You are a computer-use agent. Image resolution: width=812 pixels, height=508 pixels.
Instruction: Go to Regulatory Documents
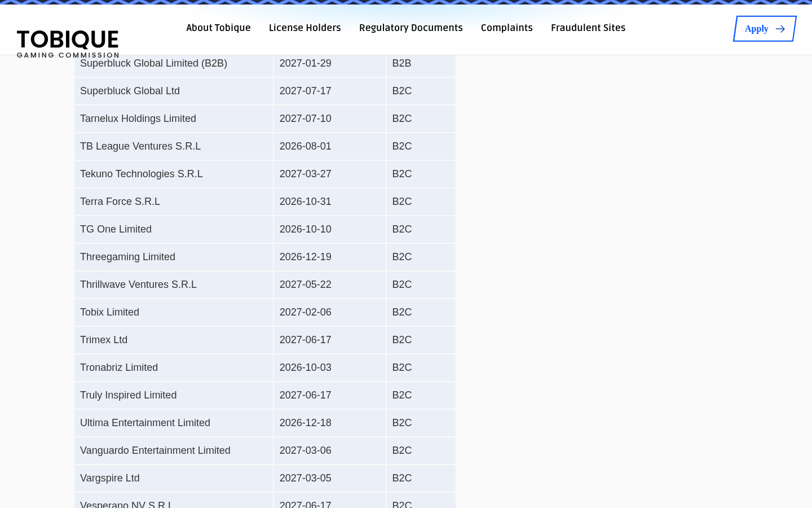click(x=411, y=28)
